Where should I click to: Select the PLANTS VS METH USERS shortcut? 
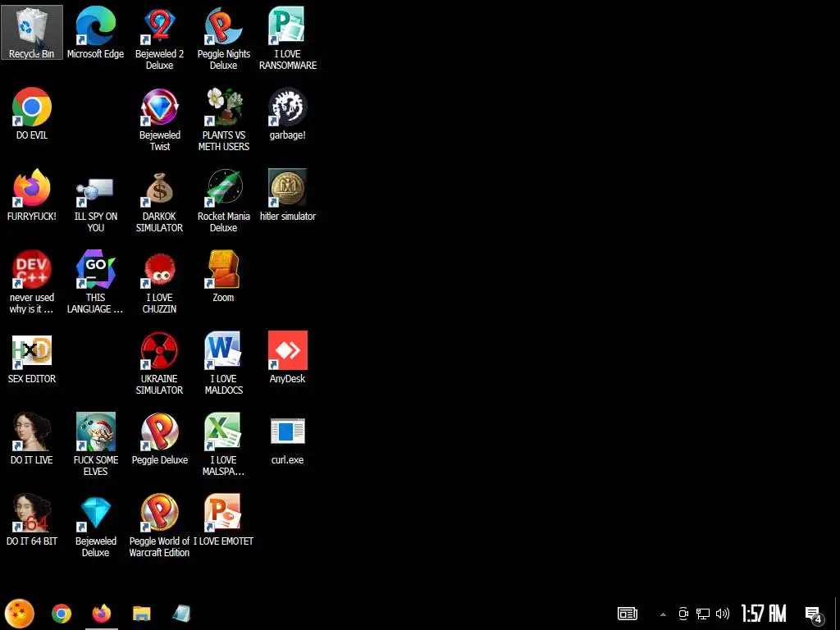[x=223, y=120]
